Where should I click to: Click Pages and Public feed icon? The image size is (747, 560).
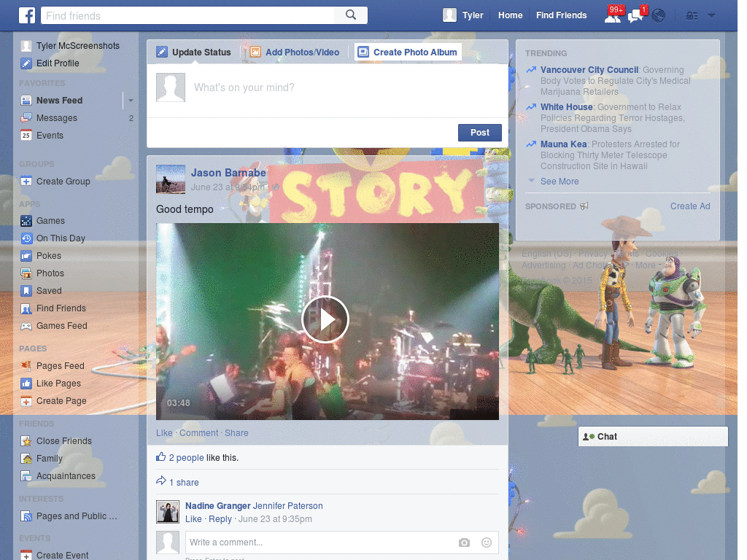(26, 516)
